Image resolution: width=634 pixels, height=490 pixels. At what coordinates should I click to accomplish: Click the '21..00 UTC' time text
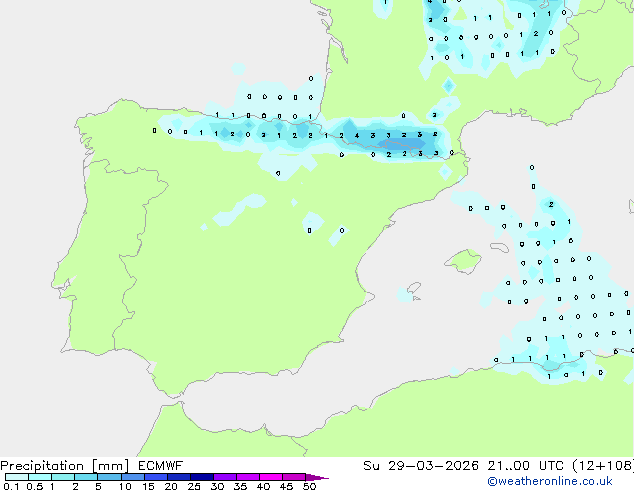click(x=526, y=466)
